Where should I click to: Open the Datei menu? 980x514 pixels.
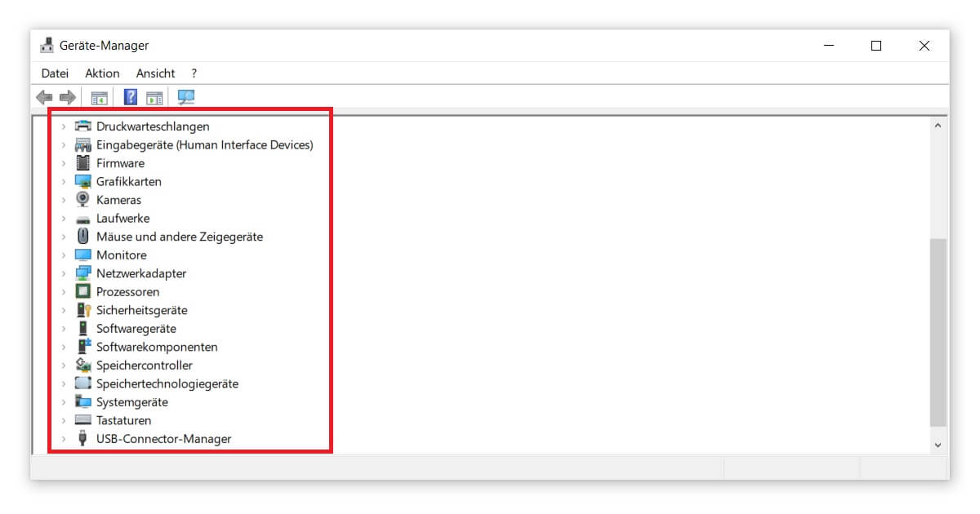55,73
